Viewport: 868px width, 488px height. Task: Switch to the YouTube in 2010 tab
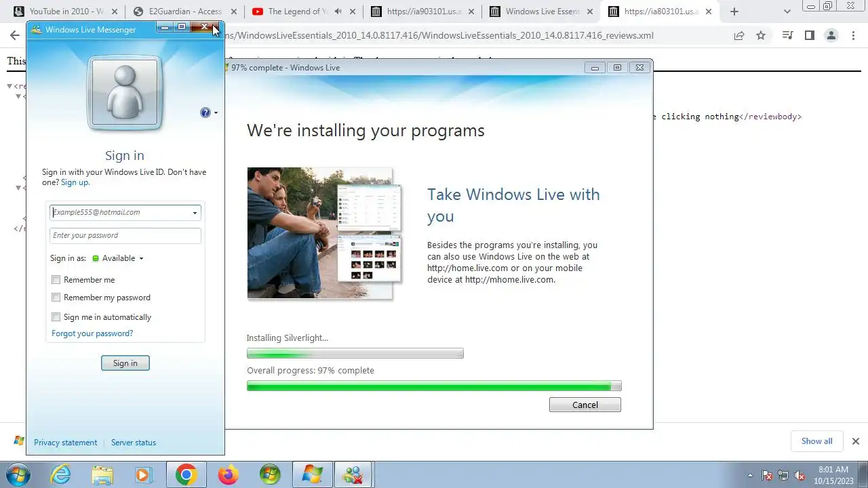[65, 12]
